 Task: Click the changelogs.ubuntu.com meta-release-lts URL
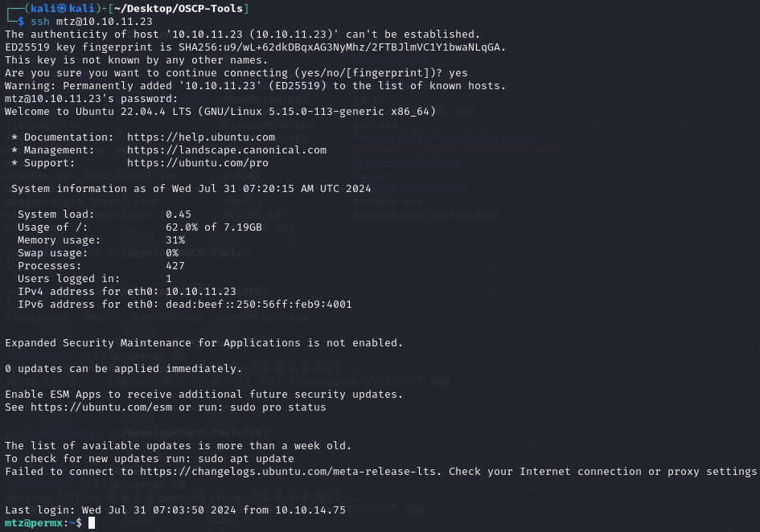[x=282, y=471]
